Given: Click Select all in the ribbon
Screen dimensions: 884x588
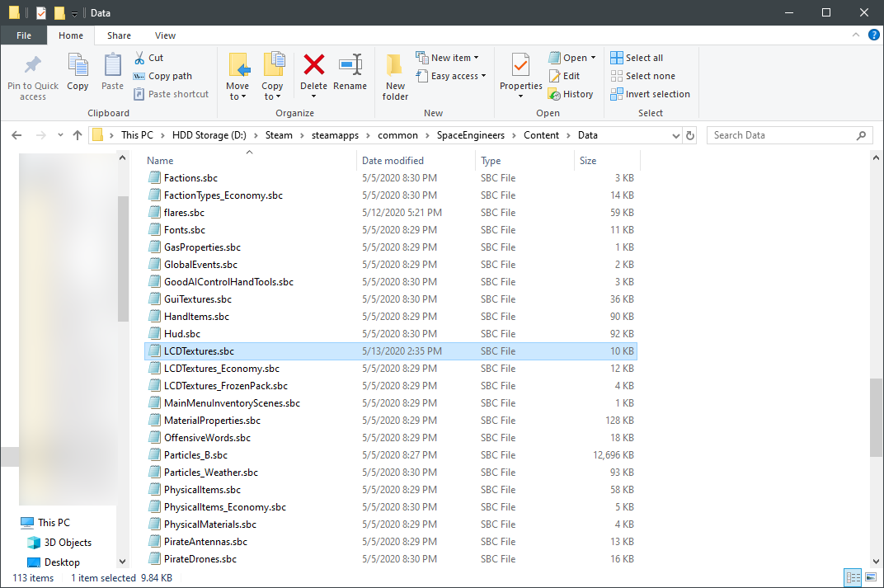Looking at the screenshot, I should point(637,58).
